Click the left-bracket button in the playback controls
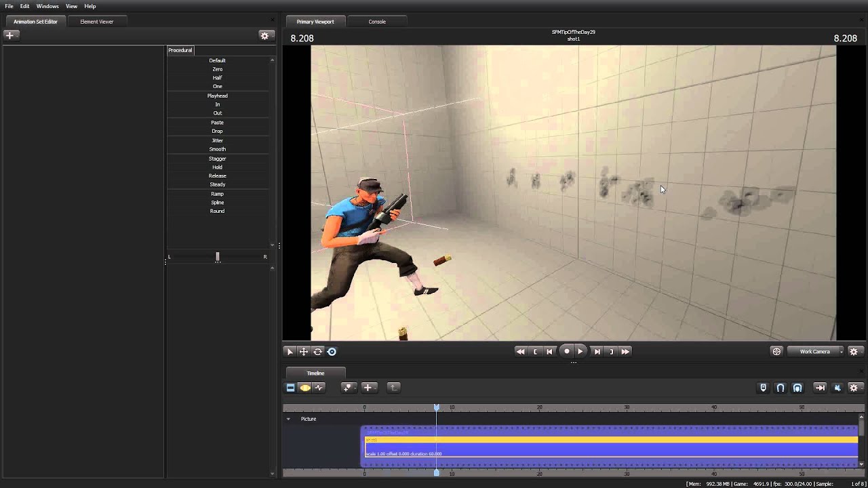 [536, 351]
